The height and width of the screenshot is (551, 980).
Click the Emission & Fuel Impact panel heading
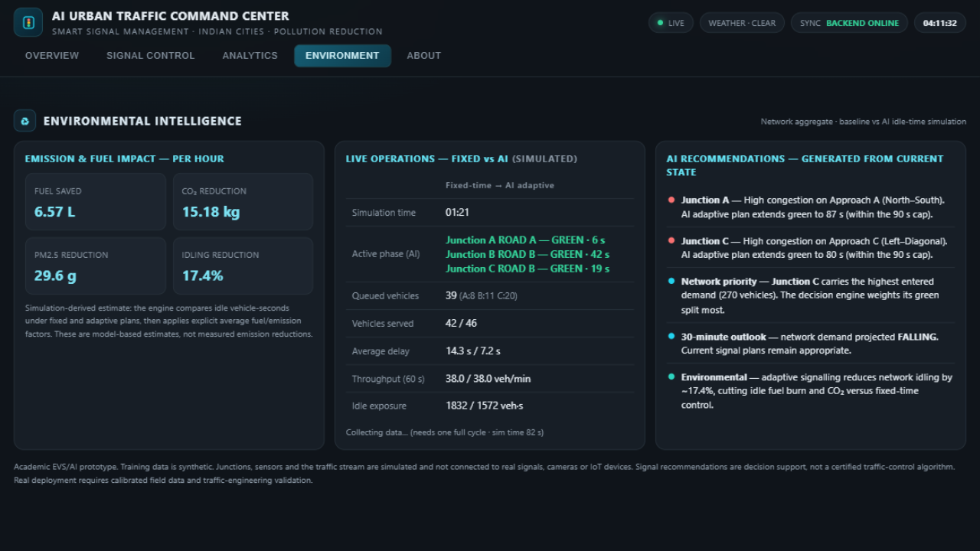click(125, 159)
